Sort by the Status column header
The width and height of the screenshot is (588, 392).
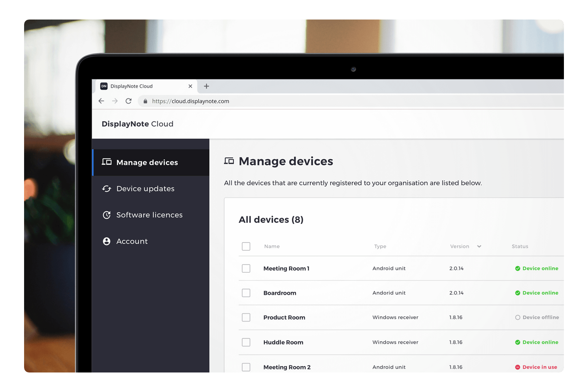click(520, 246)
